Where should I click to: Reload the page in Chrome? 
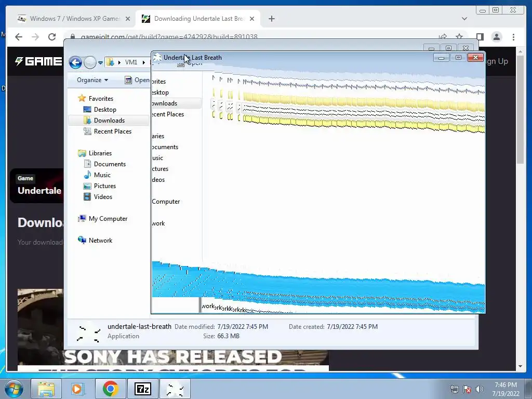coord(52,37)
